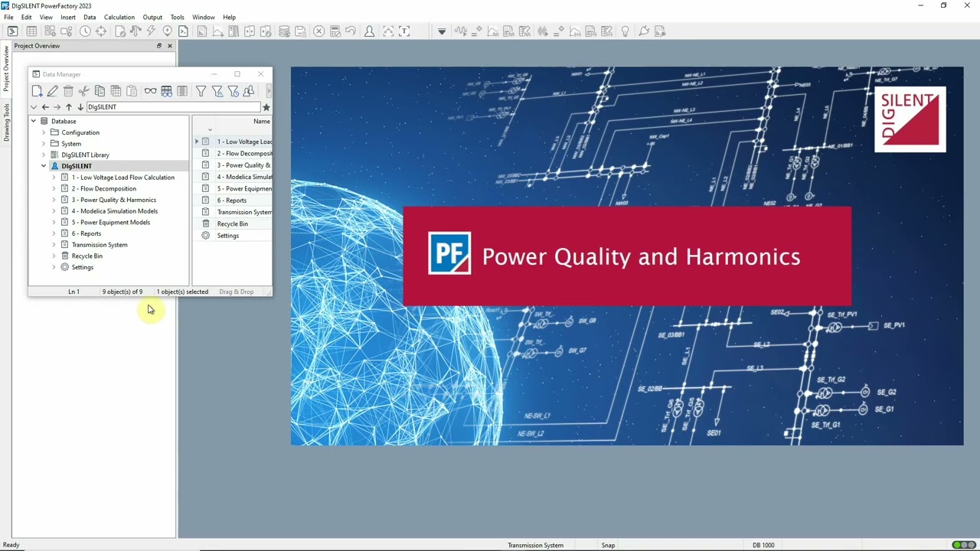Click the Delete trash icon in Data Manager
This screenshot has height=551, width=980.
(68, 91)
